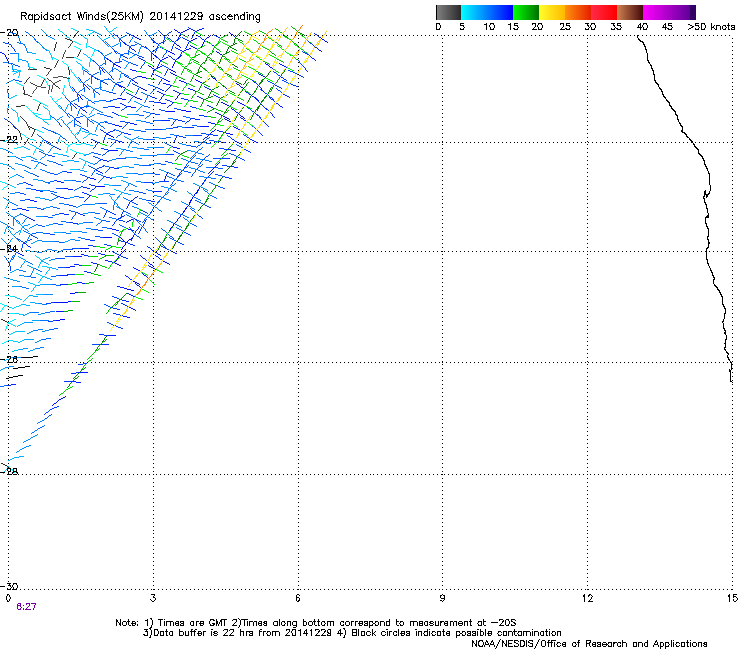
Task: Click the orange 25-30 knots legend swatch
Action: (x=578, y=12)
